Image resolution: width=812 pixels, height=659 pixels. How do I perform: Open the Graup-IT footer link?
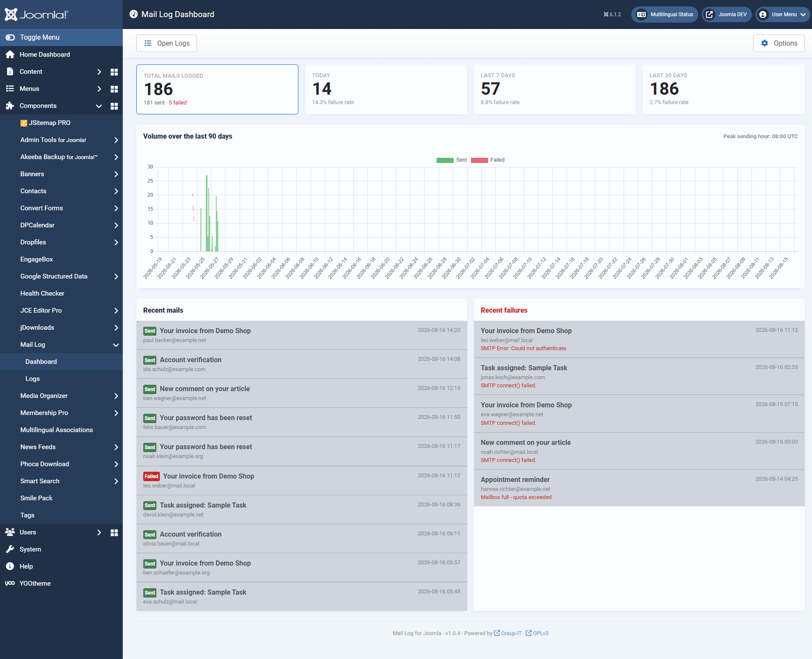tap(508, 633)
